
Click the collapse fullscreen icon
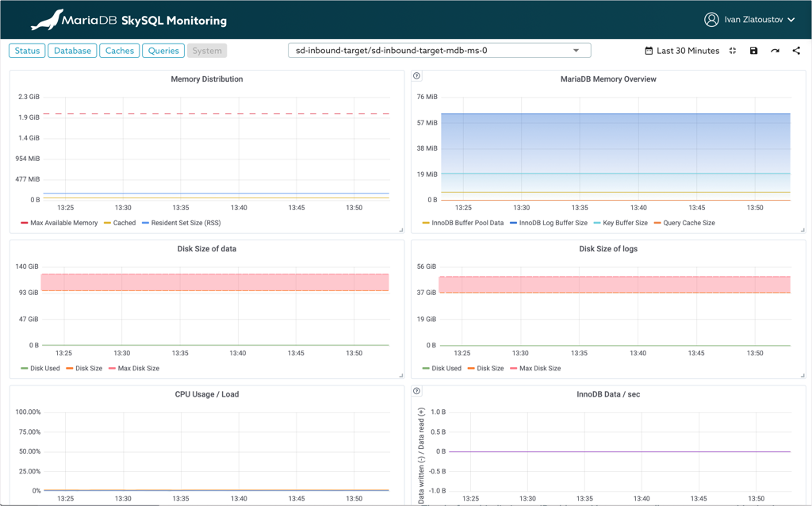point(733,51)
